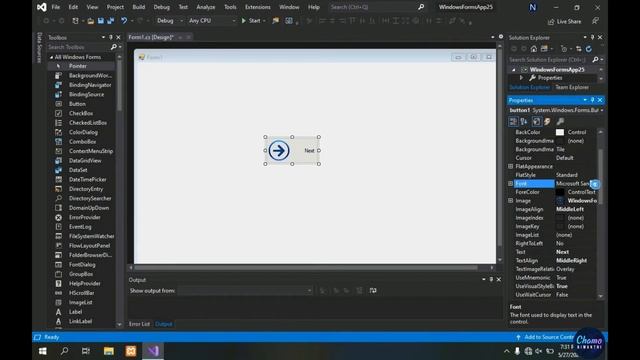Click the green Start debugging button

[251, 21]
